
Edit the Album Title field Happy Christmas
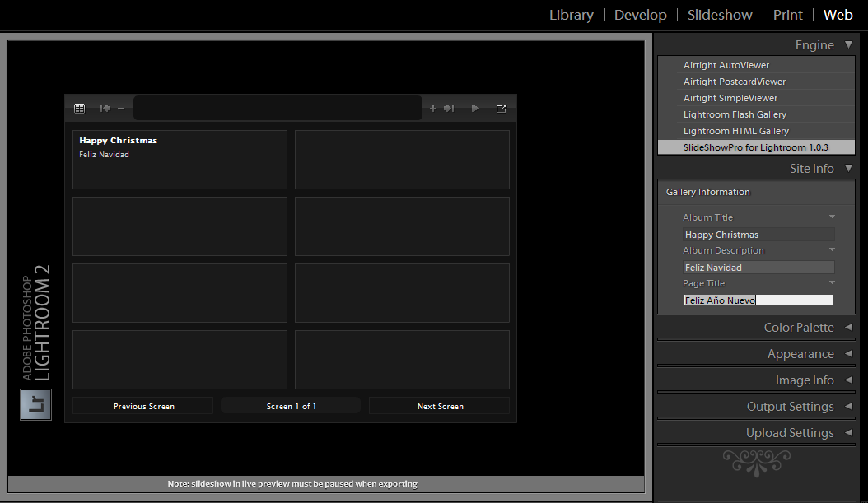(758, 235)
